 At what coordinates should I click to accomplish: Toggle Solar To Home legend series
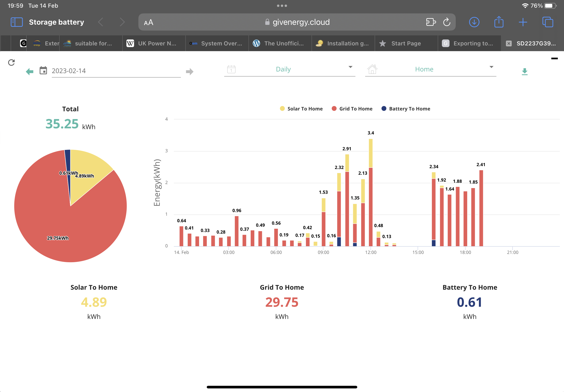tap(301, 109)
